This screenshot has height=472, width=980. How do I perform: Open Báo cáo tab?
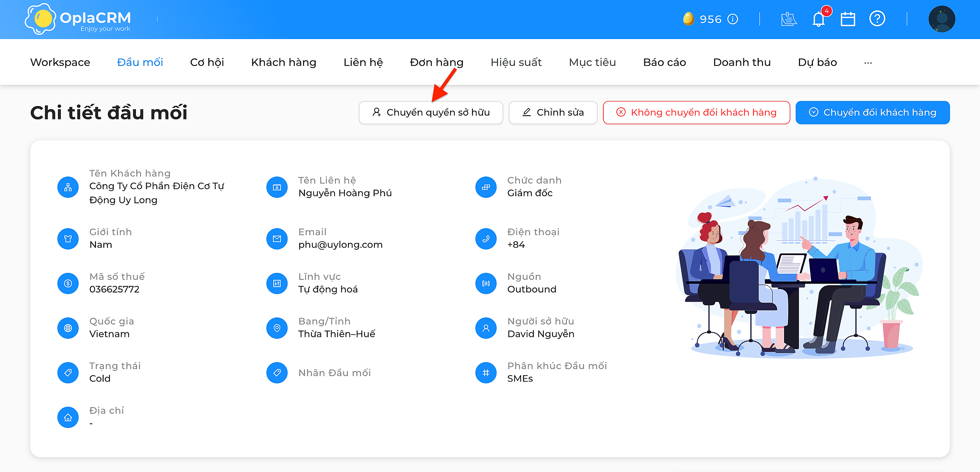[x=665, y=62]
